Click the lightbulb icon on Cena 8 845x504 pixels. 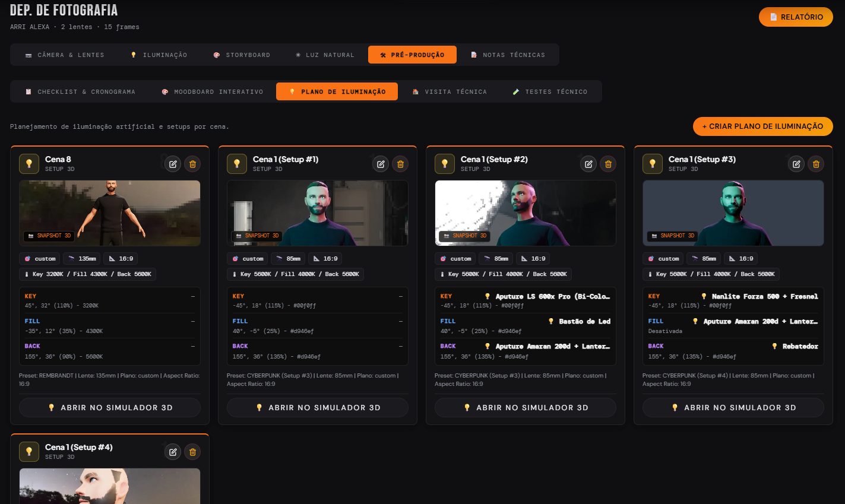point(29,164)
